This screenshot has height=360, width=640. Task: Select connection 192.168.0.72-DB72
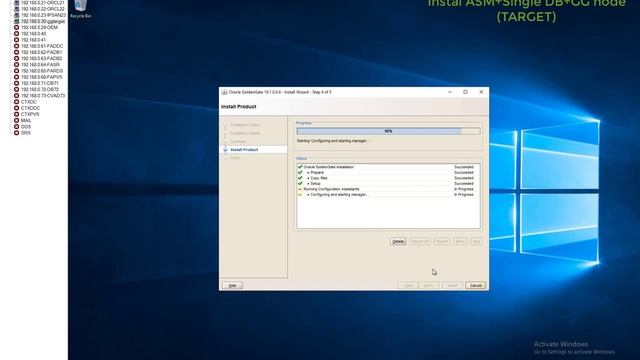click(40, 89)
